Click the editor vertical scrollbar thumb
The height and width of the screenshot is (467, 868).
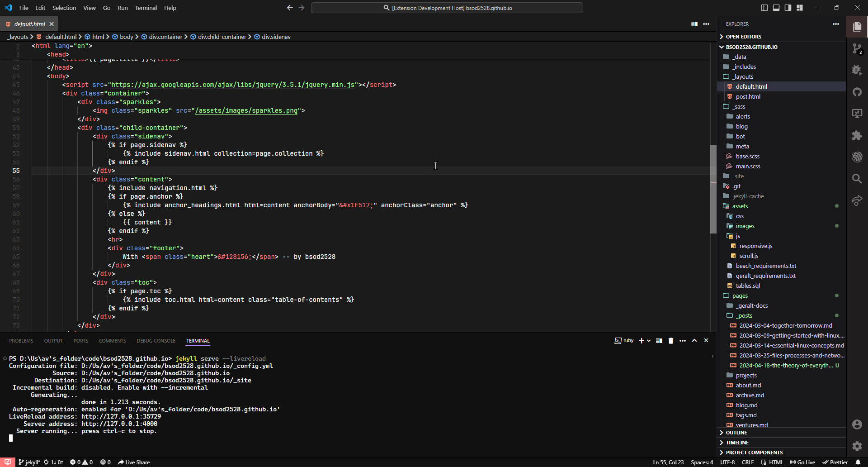pos(713,189)
